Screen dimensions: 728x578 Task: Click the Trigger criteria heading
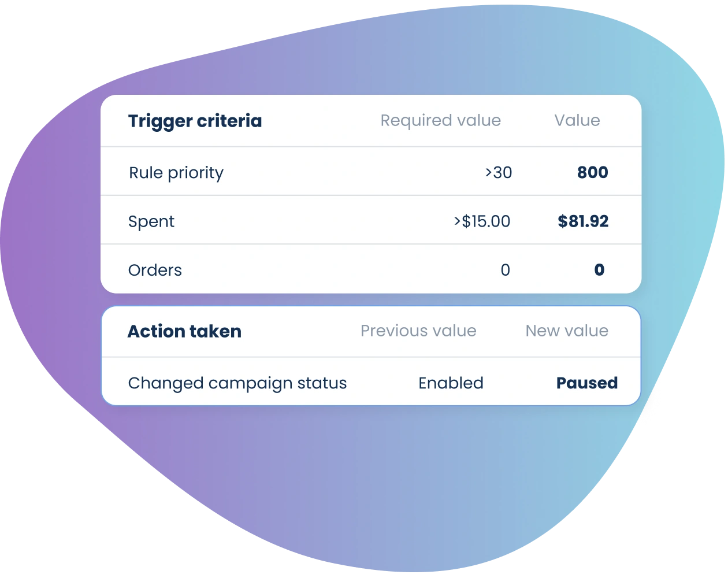[195, 121]
